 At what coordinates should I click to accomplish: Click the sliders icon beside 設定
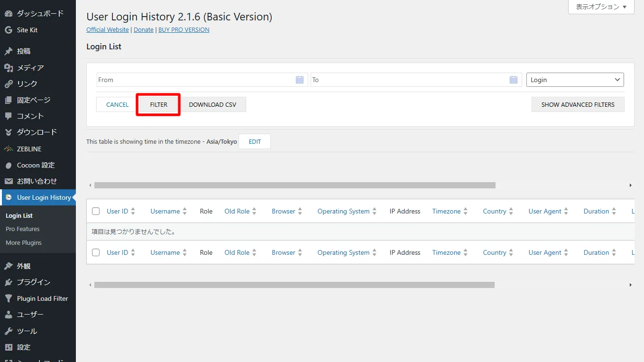(8, 347)
